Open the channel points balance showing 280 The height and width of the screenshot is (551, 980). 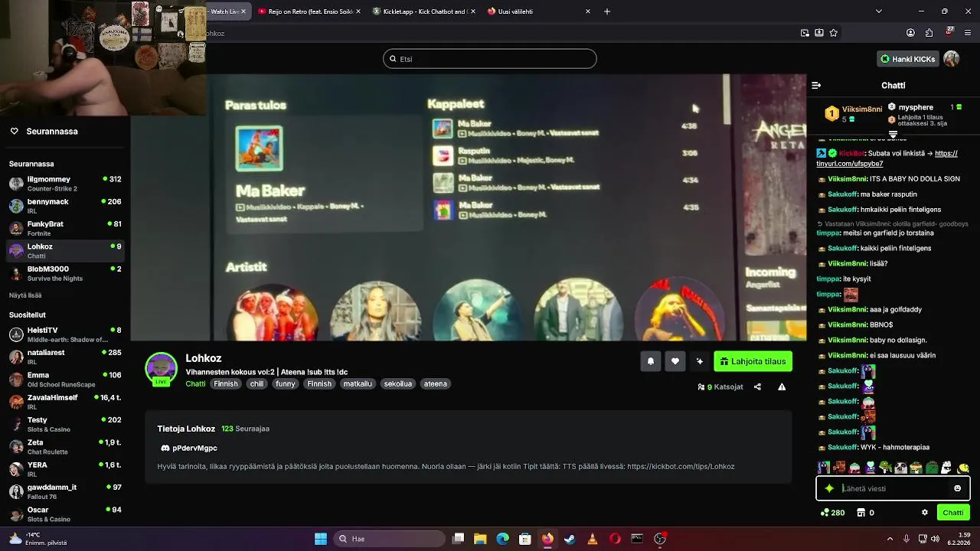click(x=833, y=513)
